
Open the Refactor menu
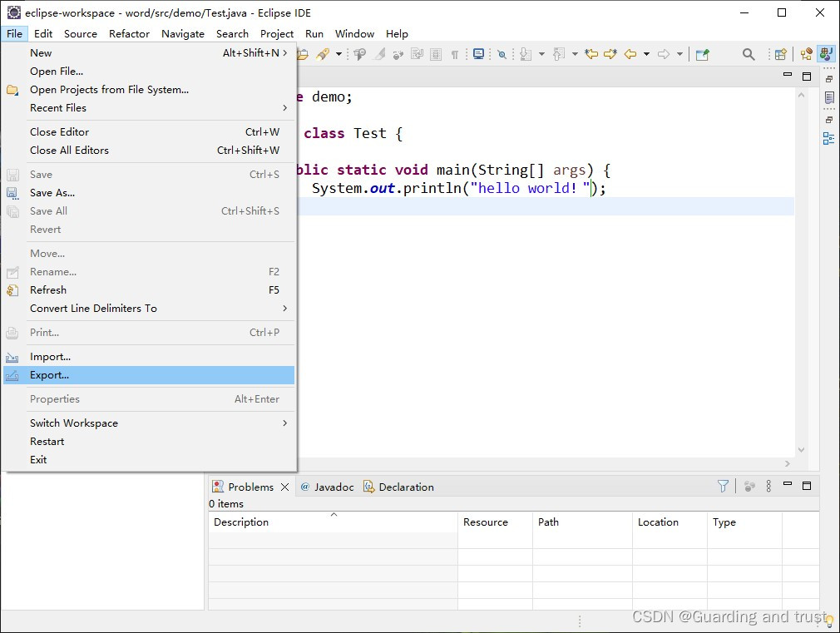(x=129, y=34)
